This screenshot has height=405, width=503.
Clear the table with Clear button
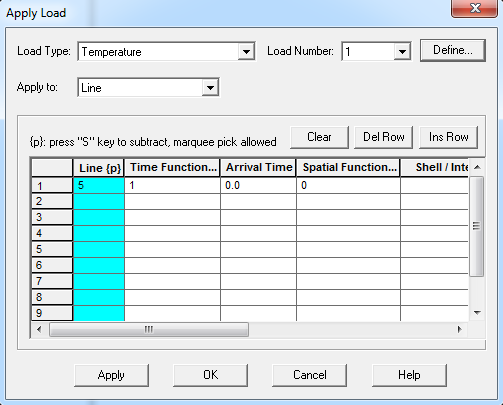tap(319, 137)
